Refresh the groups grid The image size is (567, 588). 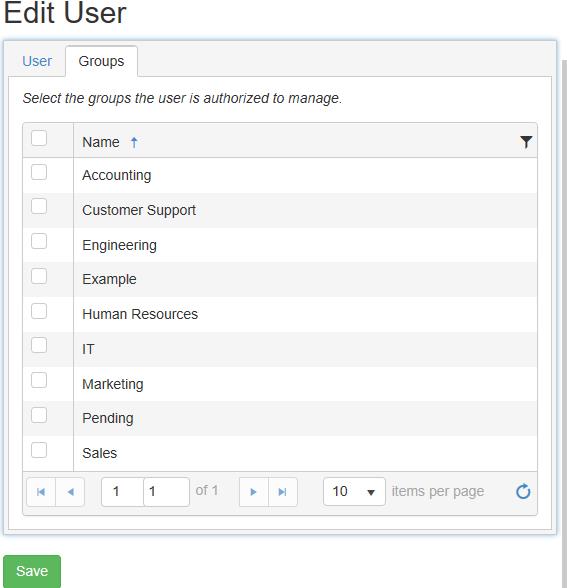(x=523, y=491)
